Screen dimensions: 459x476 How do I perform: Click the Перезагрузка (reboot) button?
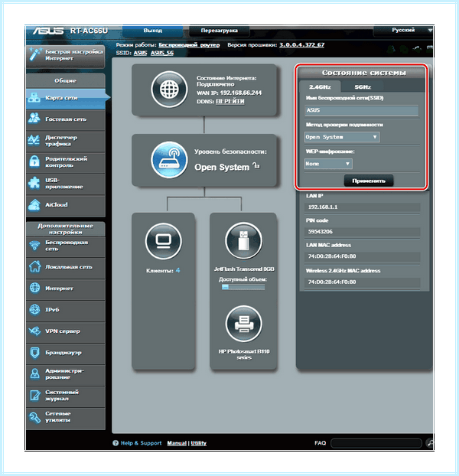pyautogui.click(x=219, y=31)
